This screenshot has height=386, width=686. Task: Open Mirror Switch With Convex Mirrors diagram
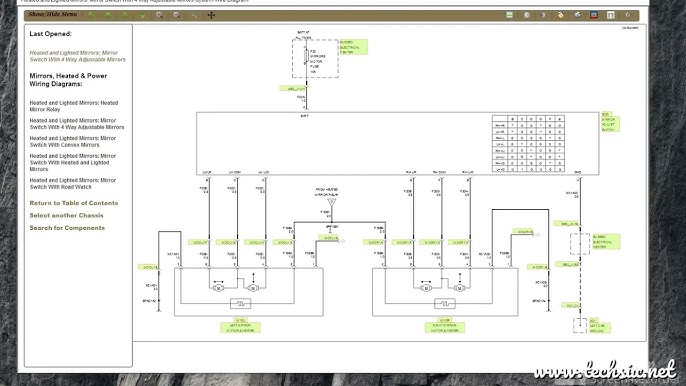73,141
